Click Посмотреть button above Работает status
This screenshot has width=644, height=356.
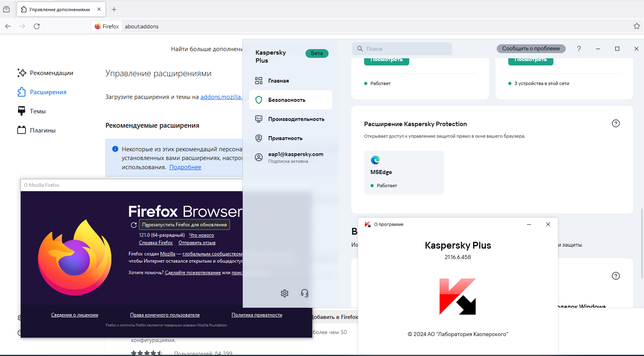pyautogui.click(x=386, y=61)
